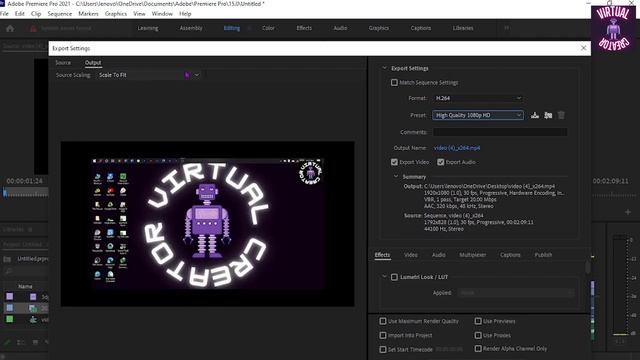
Task: Uncheck the Export Video checkbox
Action: tap(394, 162)
